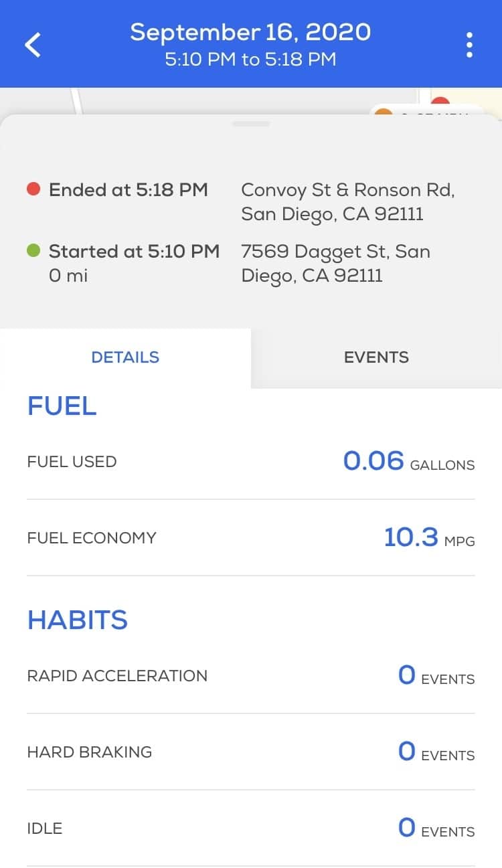The height and width of the screenshot is (868, 502).
Task: Open the Convoy St & Ronson Rd address
Action: pyautogui.click(x=348, y=202)
